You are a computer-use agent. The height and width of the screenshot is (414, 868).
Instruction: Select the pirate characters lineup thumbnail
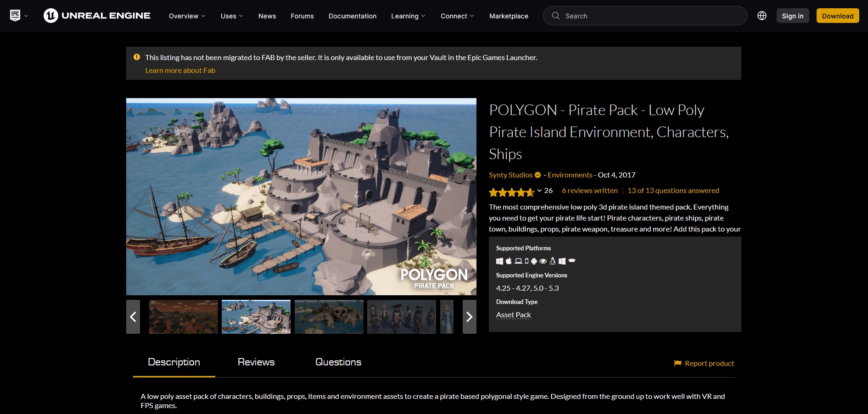click(x=402, y=317)
